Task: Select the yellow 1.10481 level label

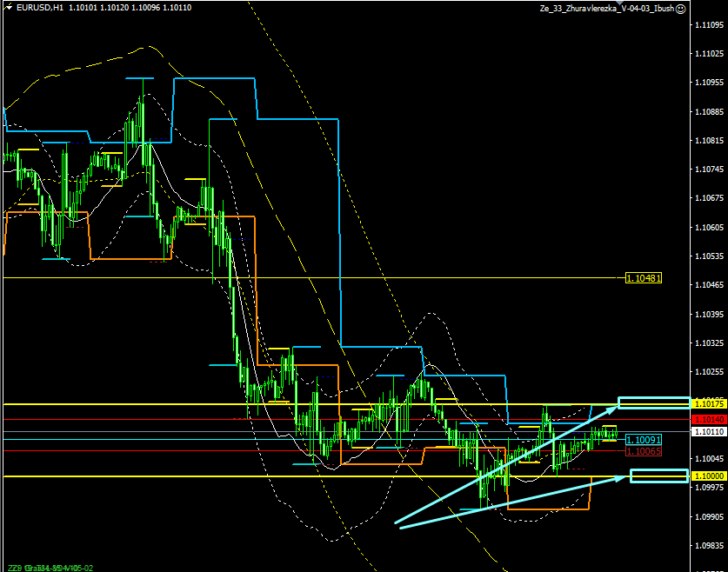Action: click(x=643, y=278)
